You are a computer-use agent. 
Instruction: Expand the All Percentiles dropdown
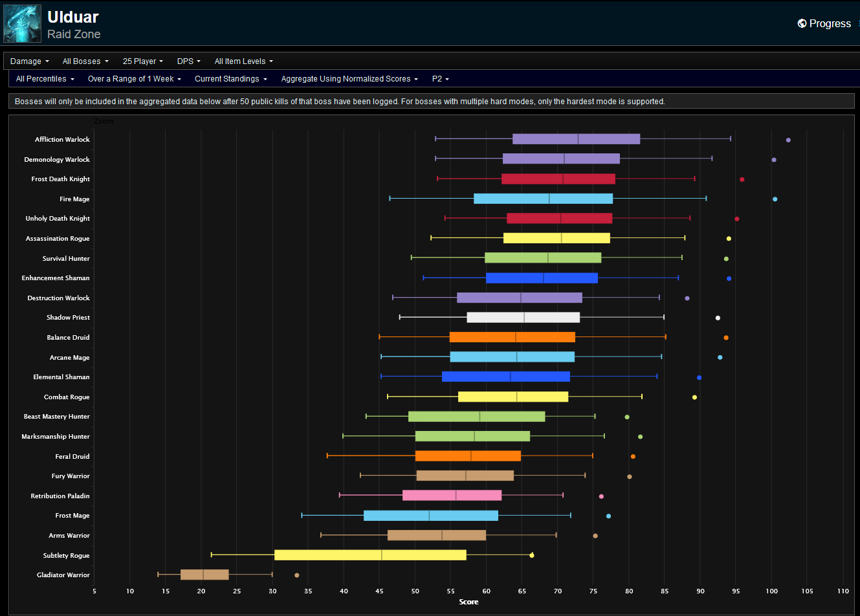45,79
